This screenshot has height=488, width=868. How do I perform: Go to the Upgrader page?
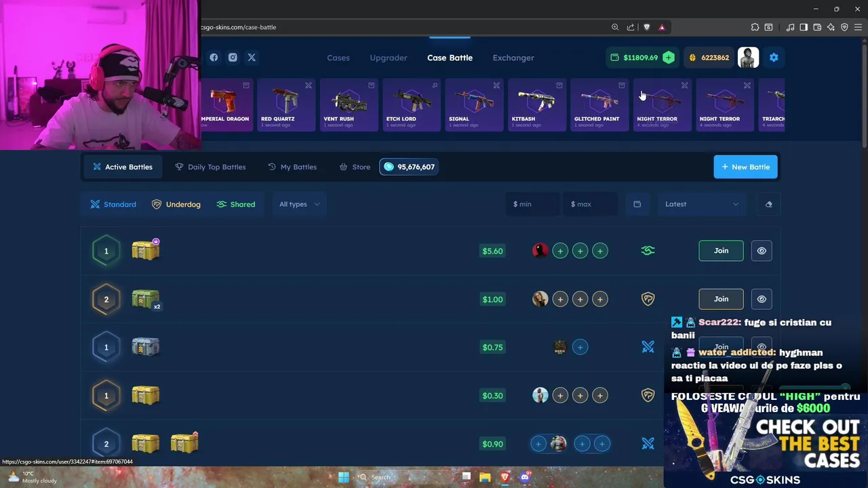[389, 58]
